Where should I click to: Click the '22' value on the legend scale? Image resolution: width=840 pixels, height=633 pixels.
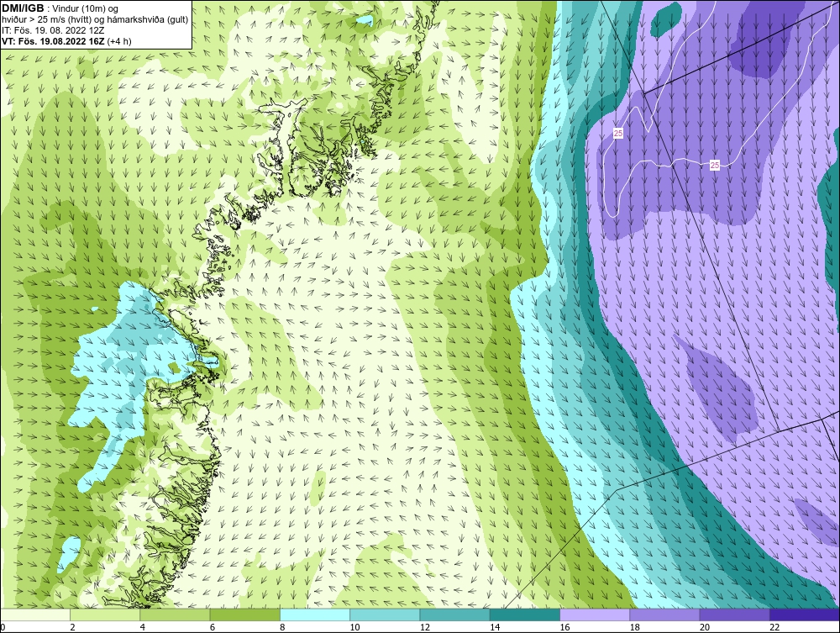(774, 627)
